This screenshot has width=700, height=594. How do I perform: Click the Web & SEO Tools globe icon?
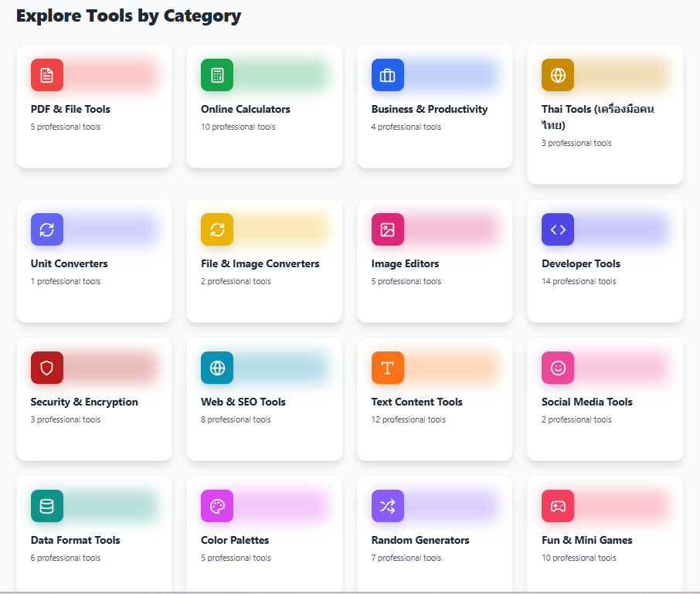click(x=216, y=368)
